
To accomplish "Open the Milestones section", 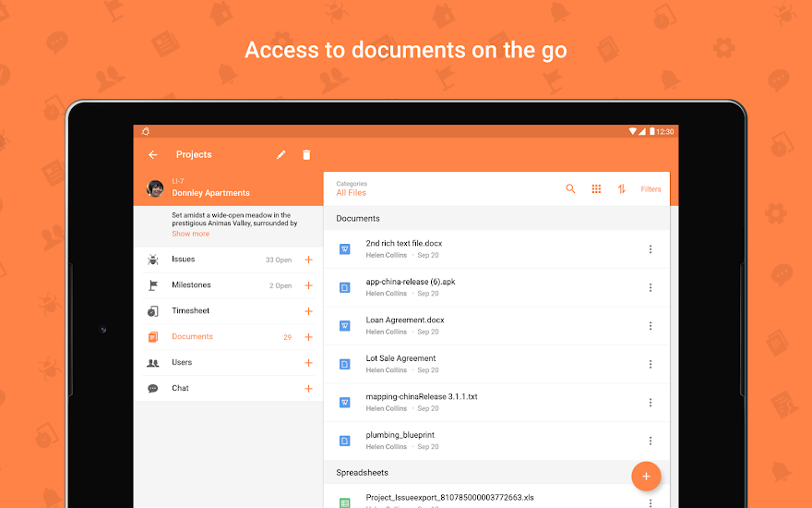I will pos(229,285).
